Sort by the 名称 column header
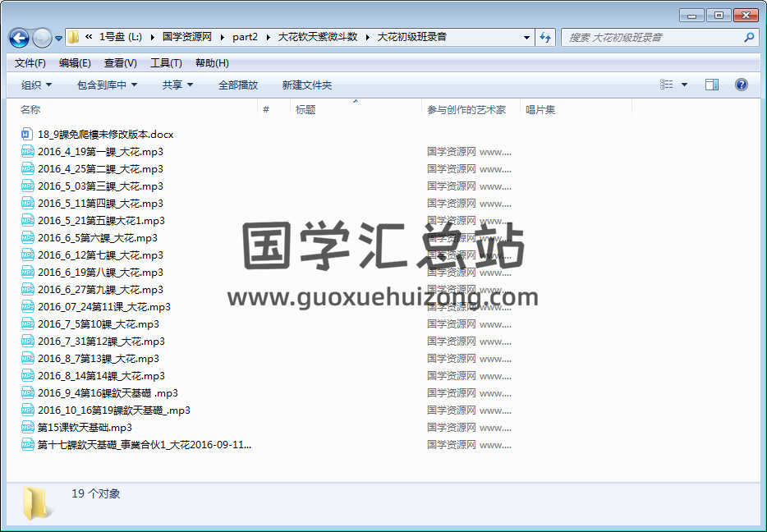Image resolution: width=767 pixels, height=532 pixels. pyautogui.click(x=30, y=110)
